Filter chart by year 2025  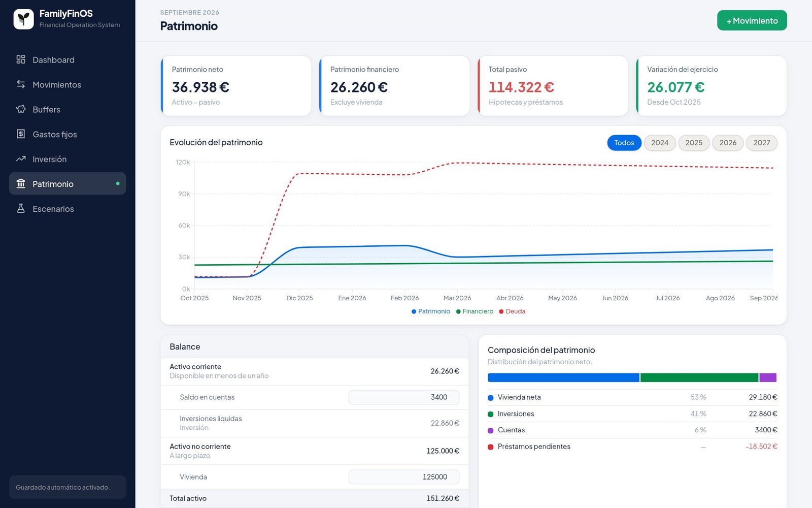[x=694, y=143]
